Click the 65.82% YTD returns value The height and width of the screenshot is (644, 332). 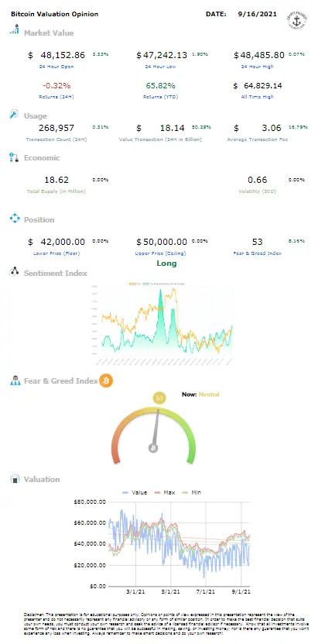tap(160, 86)
